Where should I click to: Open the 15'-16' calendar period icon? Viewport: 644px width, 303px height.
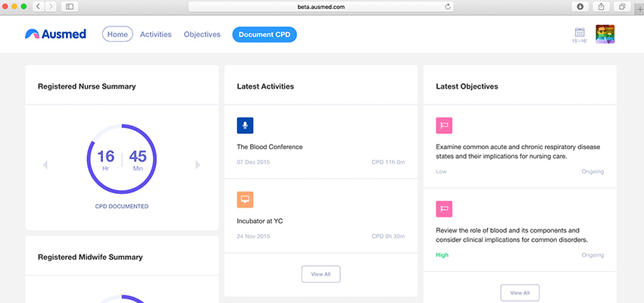point(580,35)
